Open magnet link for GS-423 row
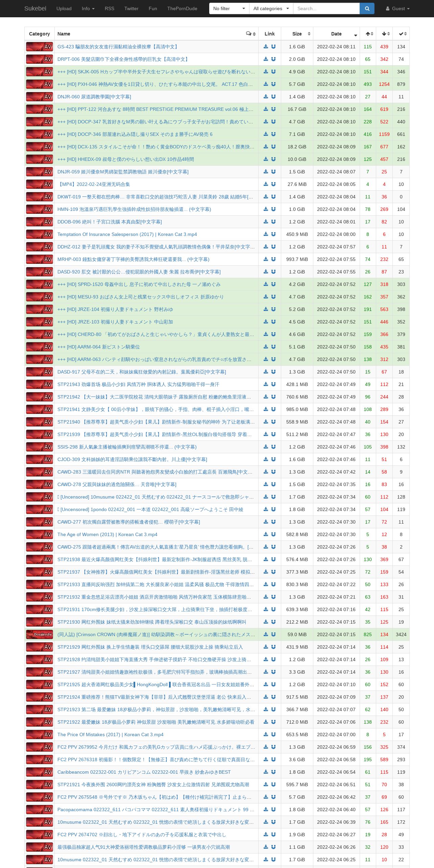 click(x=273, y=47)
